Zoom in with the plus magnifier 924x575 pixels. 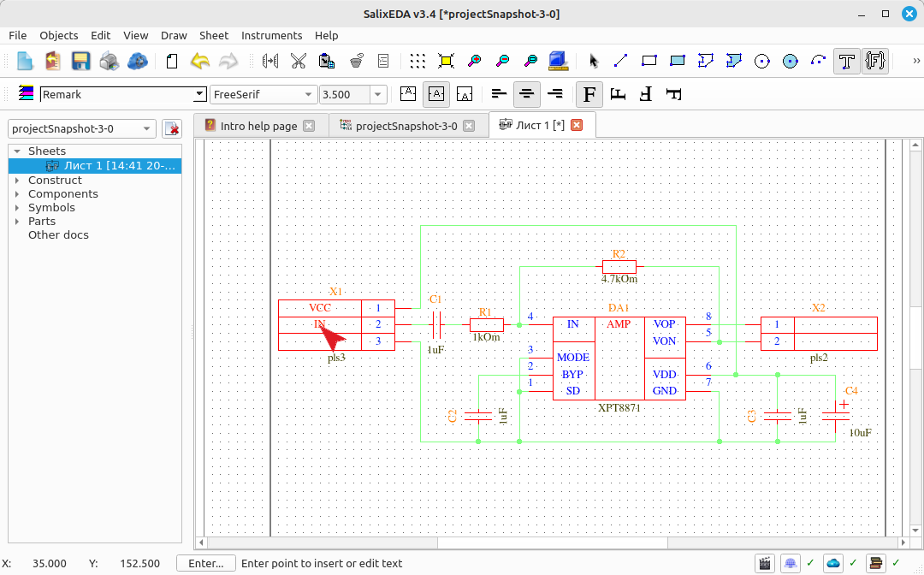pos(474,61)
